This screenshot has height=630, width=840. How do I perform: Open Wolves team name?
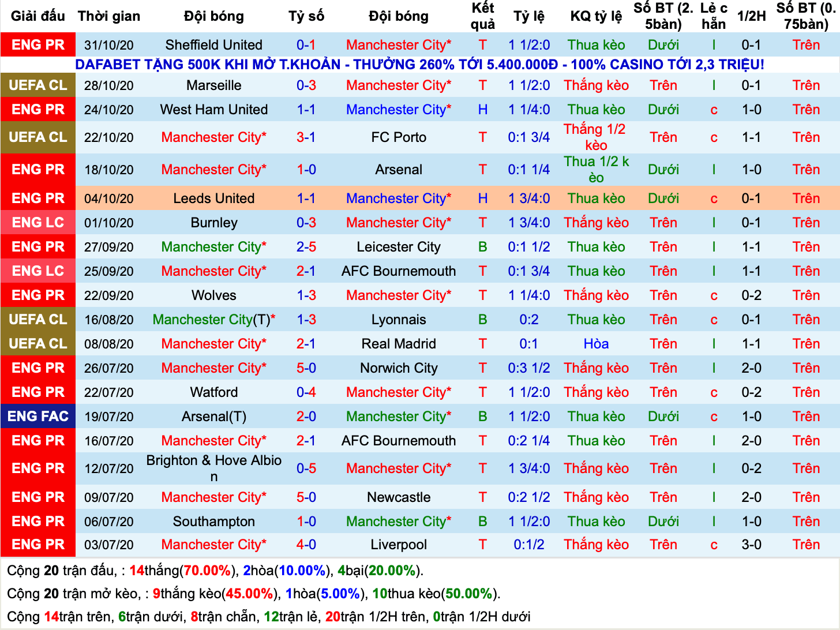[x=214, y=295]
